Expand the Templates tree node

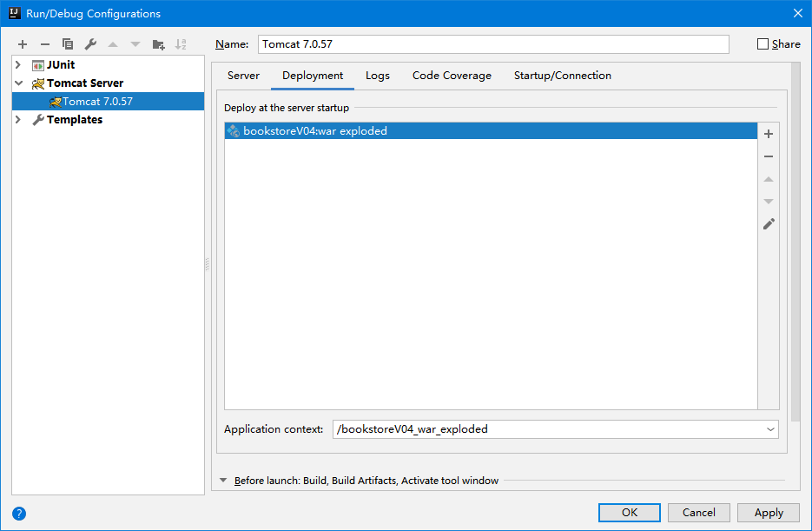click(x=18, y=120)
